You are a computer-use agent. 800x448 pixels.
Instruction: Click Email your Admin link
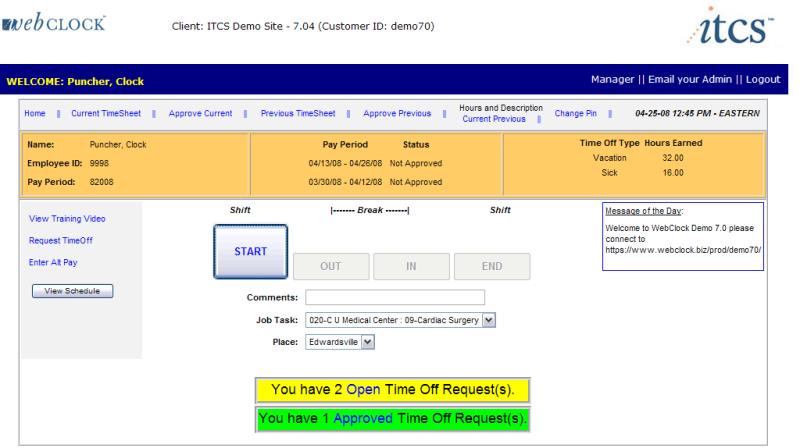tap(690, 79)
